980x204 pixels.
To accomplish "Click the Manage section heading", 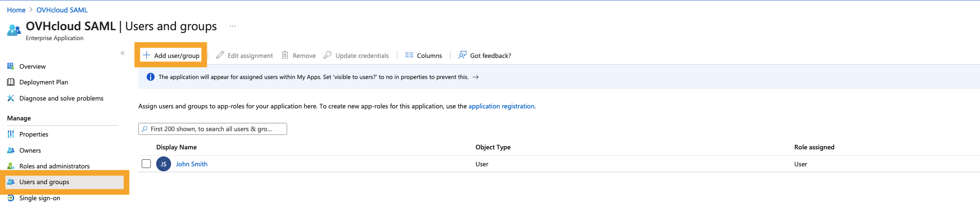I will tap(19, 118).
